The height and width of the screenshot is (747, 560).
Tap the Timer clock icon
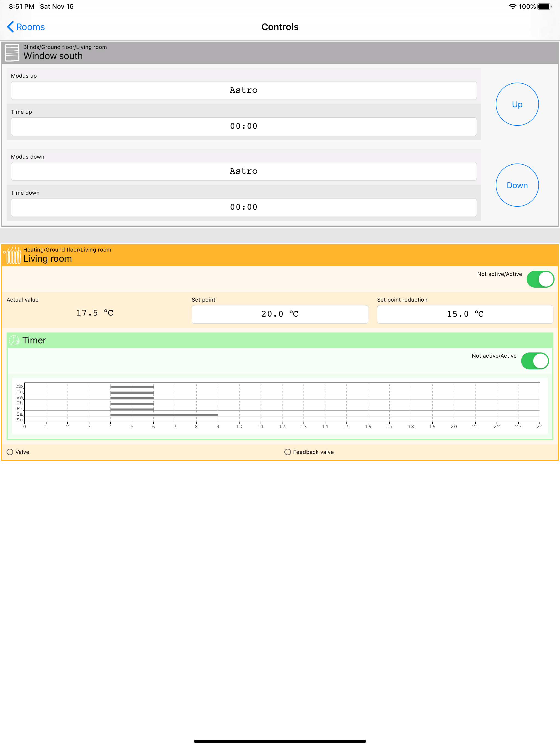coord(14,340)
